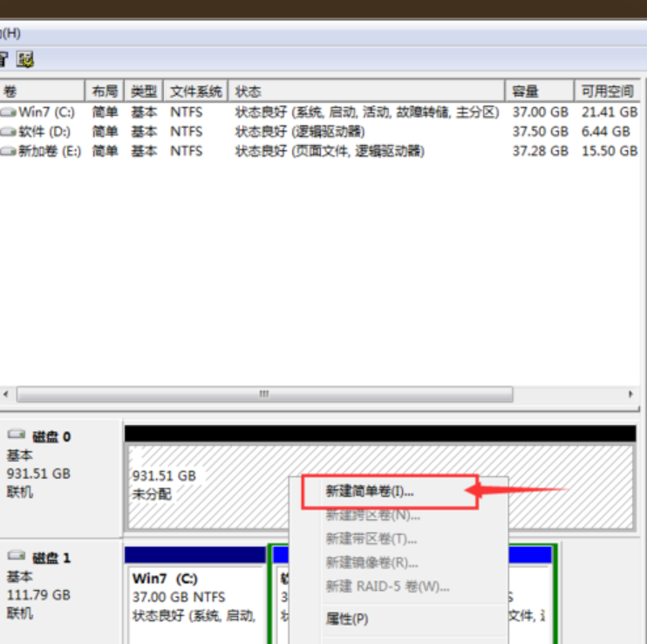
Task: Sort by the 文件系统 column header
Action: click(195, 92)
